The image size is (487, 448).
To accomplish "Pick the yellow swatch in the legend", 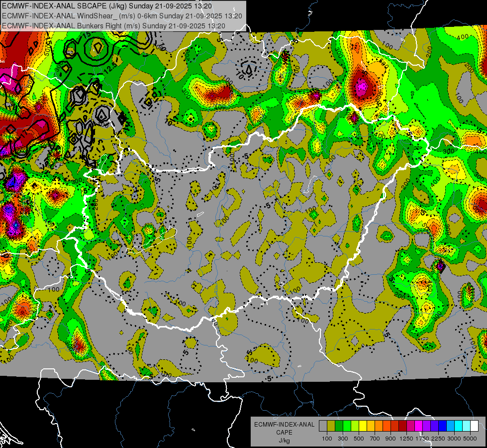I will (x=363, y=426).
